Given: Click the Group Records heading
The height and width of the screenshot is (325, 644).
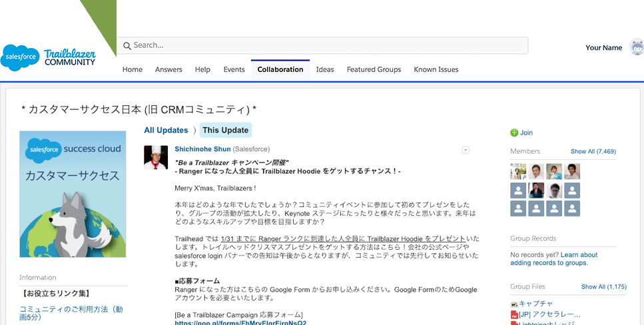Looking at the screenshot, I should pyautogui.click(x=533, y=238).
